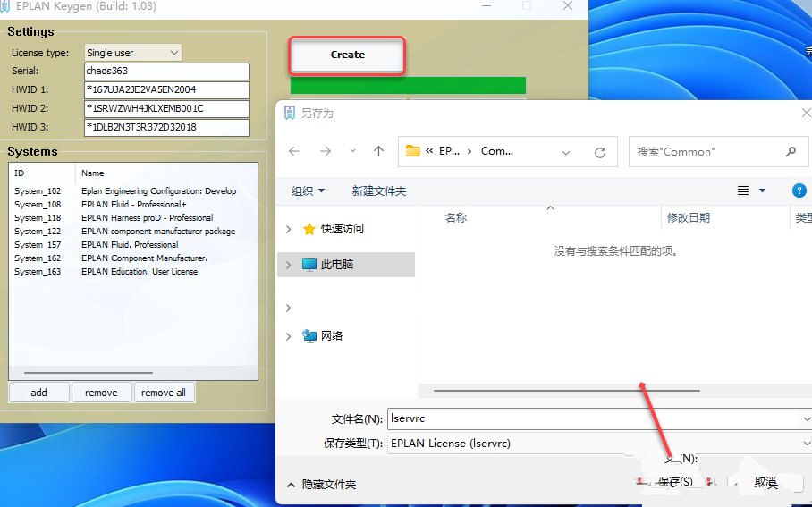Select the System_118 Harness proD row
This screenshot has width=812, height=507.
coord(133,218)
